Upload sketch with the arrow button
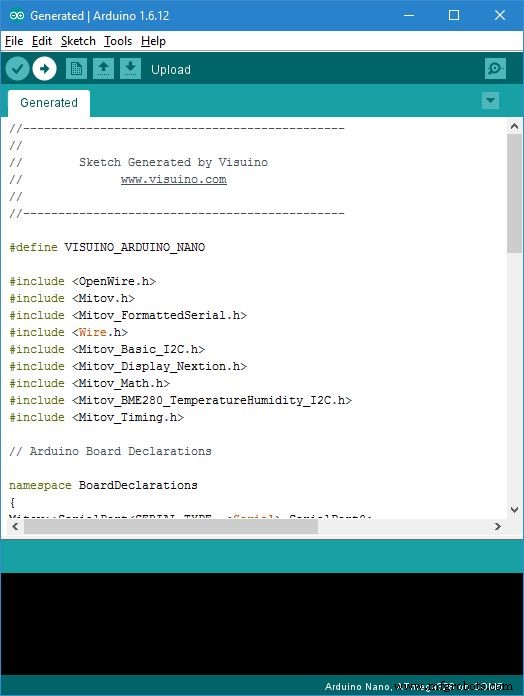The width and height of the screenshot is (524, 696). (x=44, y=69)
